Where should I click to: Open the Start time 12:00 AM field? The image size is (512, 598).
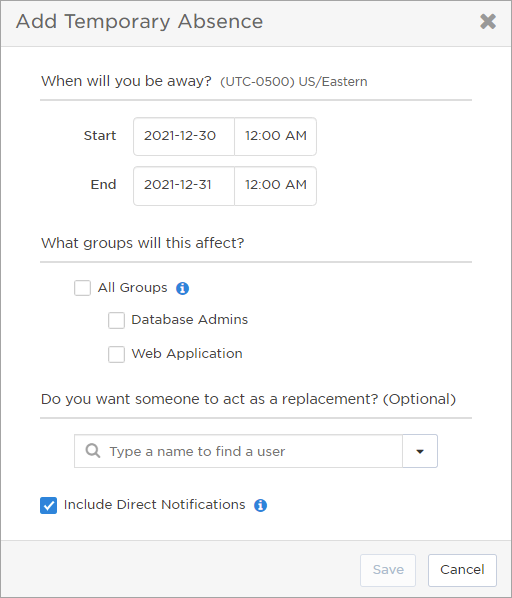click(x=276, y=136)
